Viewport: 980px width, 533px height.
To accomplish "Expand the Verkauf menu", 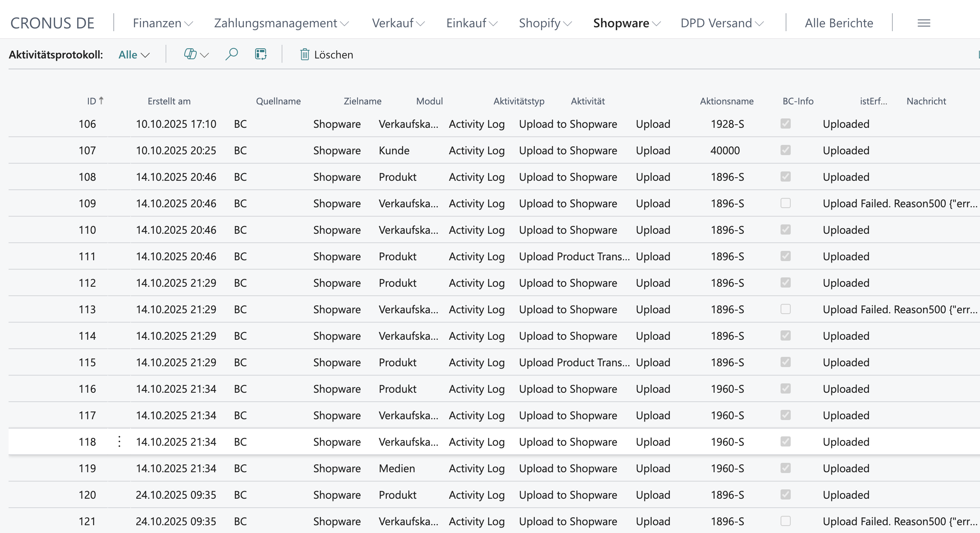I will (x=398, y=23).
